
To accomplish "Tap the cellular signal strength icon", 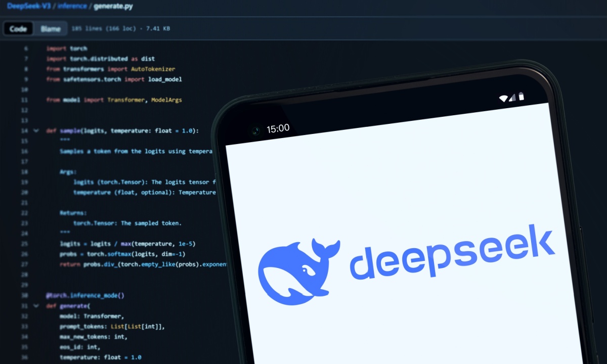I will click(512, 97).
